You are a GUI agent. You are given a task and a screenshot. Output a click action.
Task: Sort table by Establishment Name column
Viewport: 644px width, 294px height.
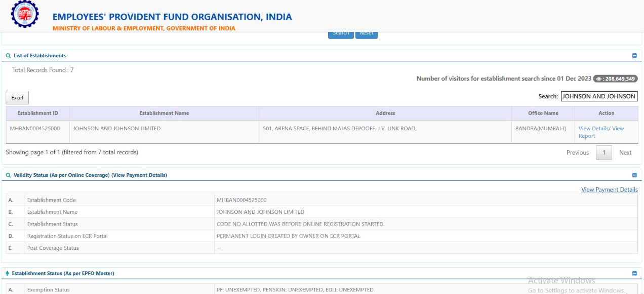coord(164,114)
